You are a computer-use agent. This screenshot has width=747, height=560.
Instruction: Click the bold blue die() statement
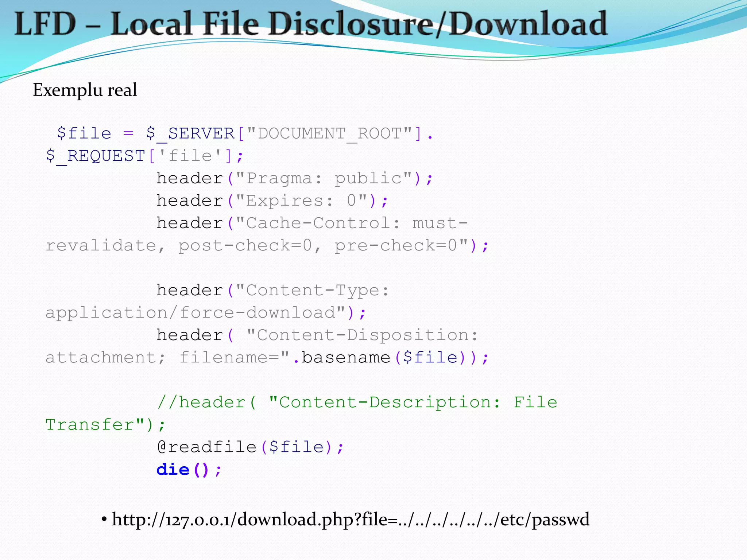pos(188,470)
